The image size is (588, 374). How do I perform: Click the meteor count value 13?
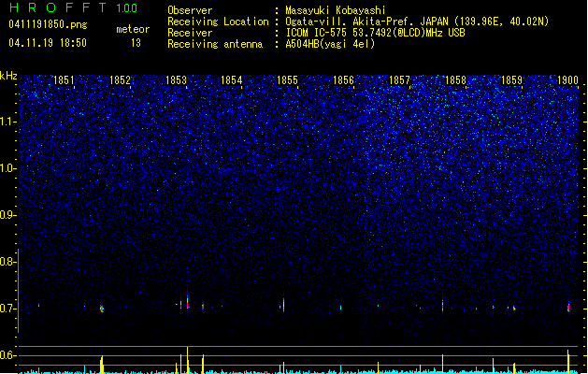136,43
